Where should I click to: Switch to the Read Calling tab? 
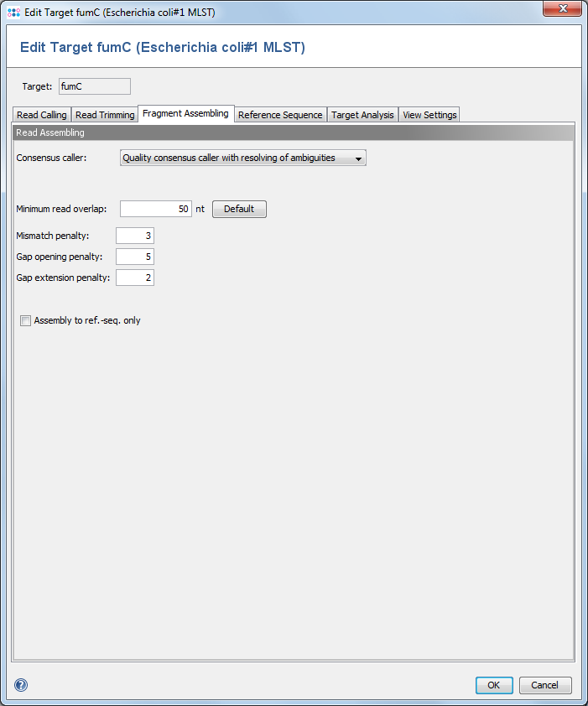[41, 115]
